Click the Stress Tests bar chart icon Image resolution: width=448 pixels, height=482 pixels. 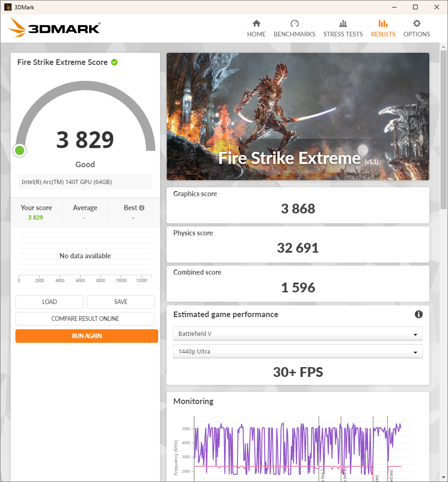coord(343,23)
